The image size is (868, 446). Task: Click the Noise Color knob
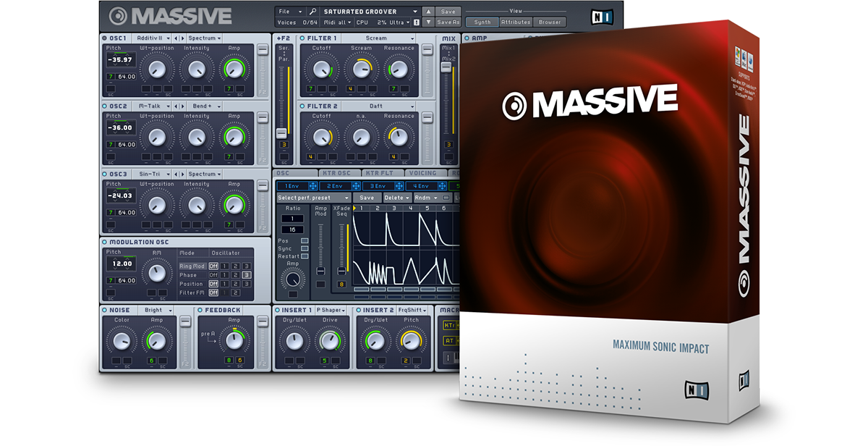[x=122, y=340]
